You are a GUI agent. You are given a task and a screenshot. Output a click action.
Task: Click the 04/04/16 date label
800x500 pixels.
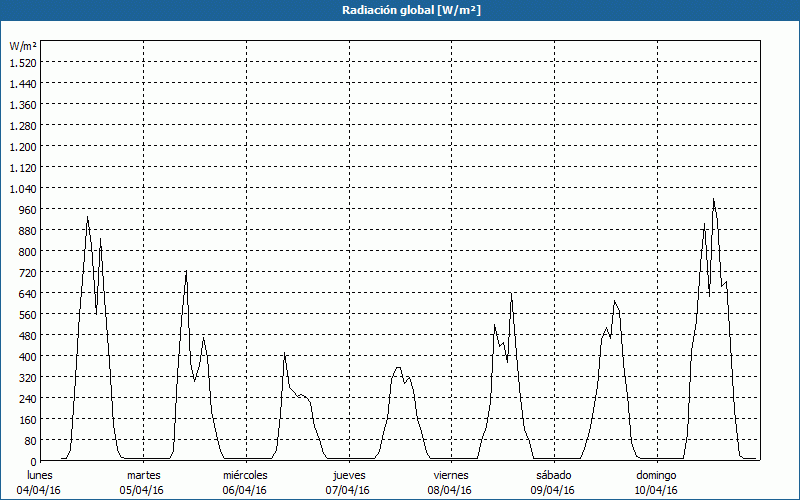coord(39,490)
